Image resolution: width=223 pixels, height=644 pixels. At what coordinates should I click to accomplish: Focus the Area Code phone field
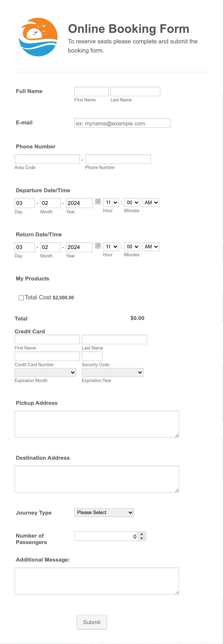pyautogui.click(x=47, y=159)
